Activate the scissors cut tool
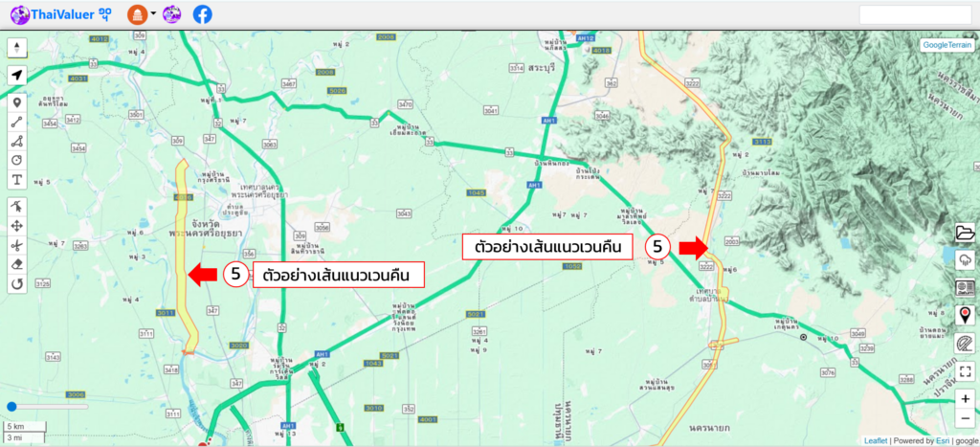 tap(17, 245)
